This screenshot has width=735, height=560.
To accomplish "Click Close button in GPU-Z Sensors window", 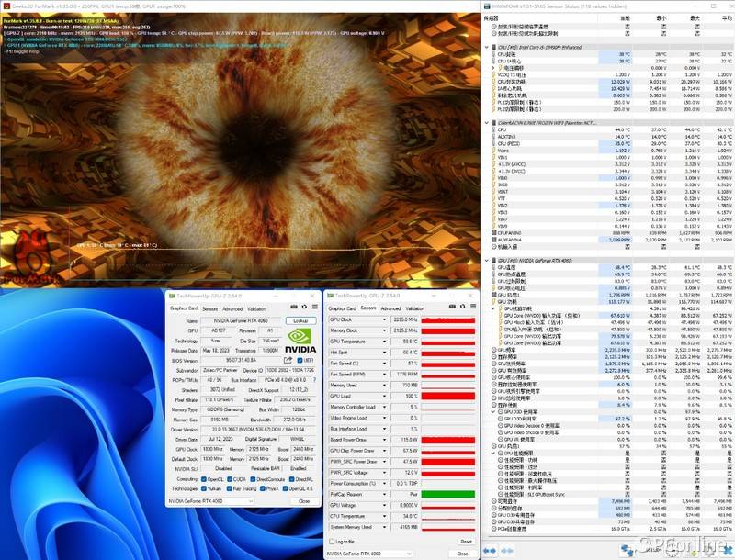I will coord(463,554).
